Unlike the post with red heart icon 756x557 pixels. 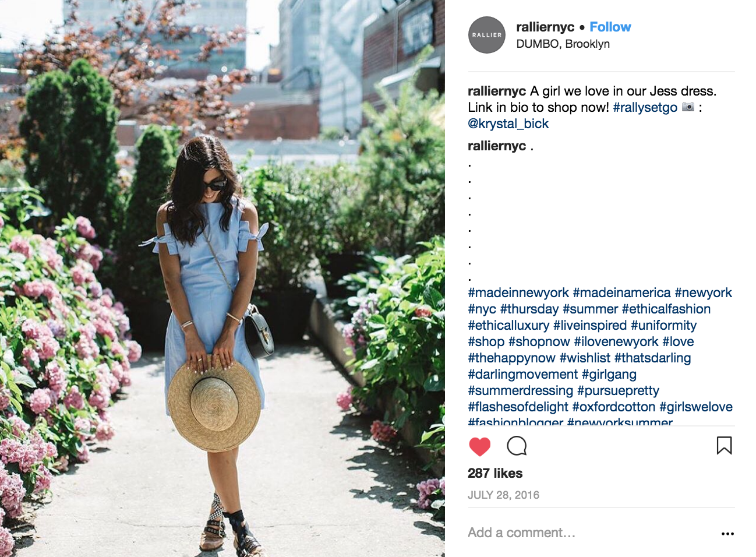479,446
